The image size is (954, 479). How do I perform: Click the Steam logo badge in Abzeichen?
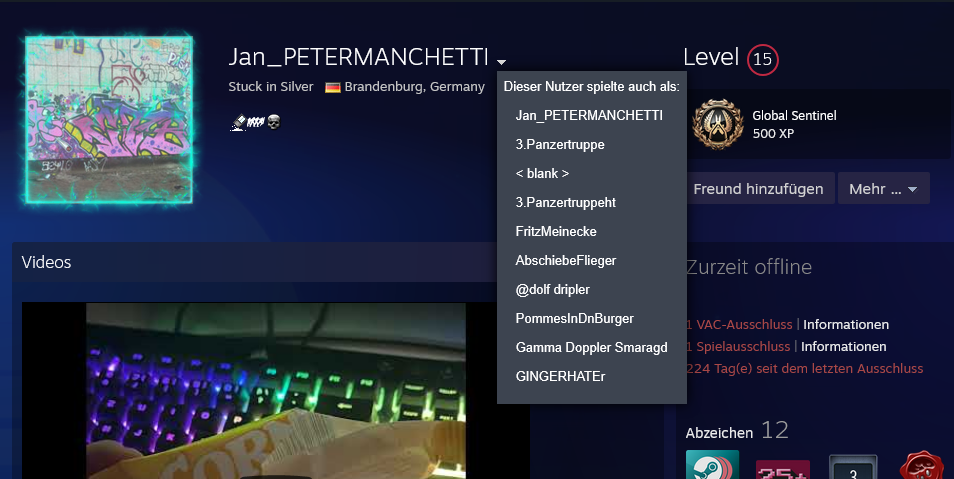pos(712,464)
